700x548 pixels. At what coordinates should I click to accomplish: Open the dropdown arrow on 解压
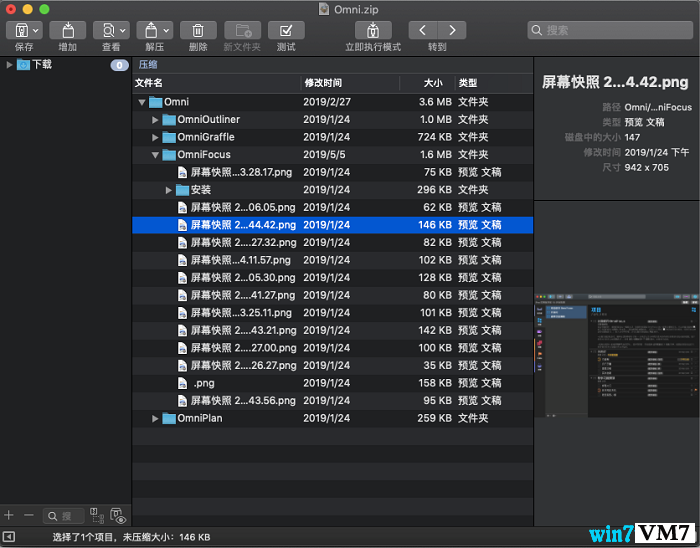tap(166, 30)
